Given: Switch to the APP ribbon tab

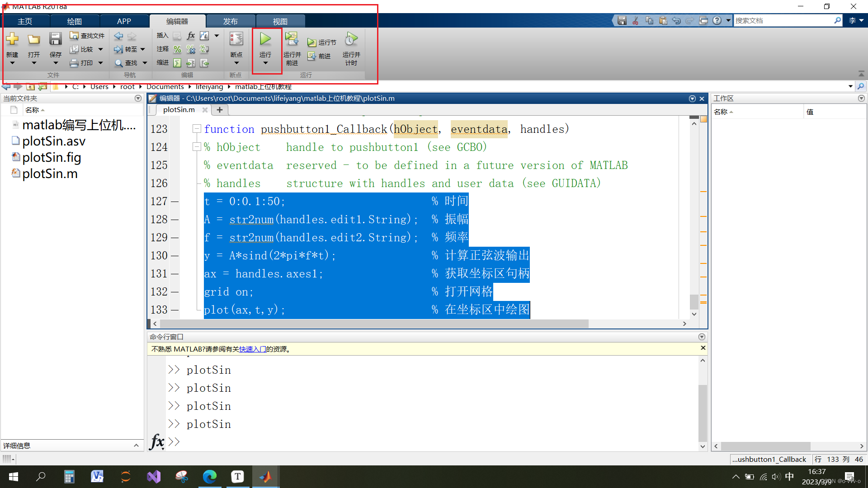Looking at the screenshot, I should tap(124, 21).
